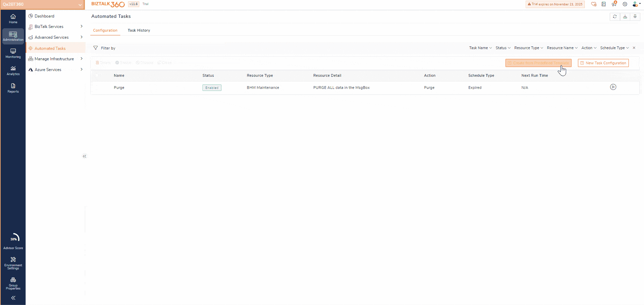Screen dimensions: 644x305
Task: Click the refresh icon for Automated Tasks
Action: [615, 16]
